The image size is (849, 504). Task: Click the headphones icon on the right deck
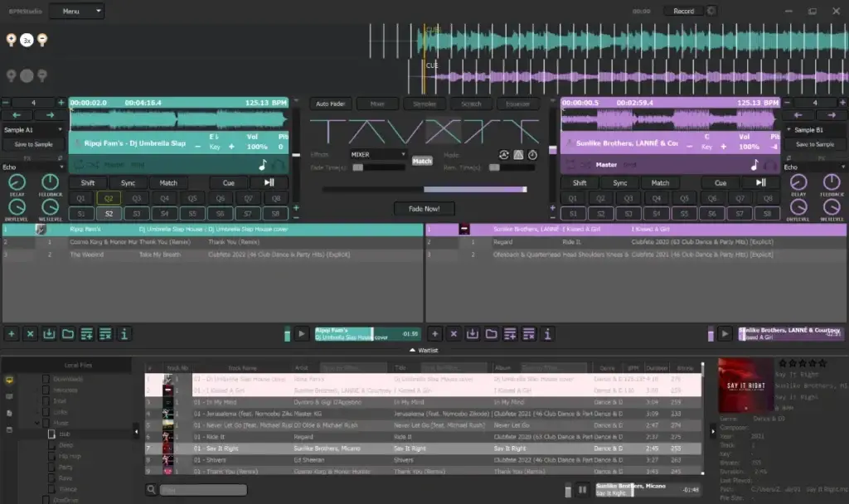pyautogui.click(x=769, y=165)
